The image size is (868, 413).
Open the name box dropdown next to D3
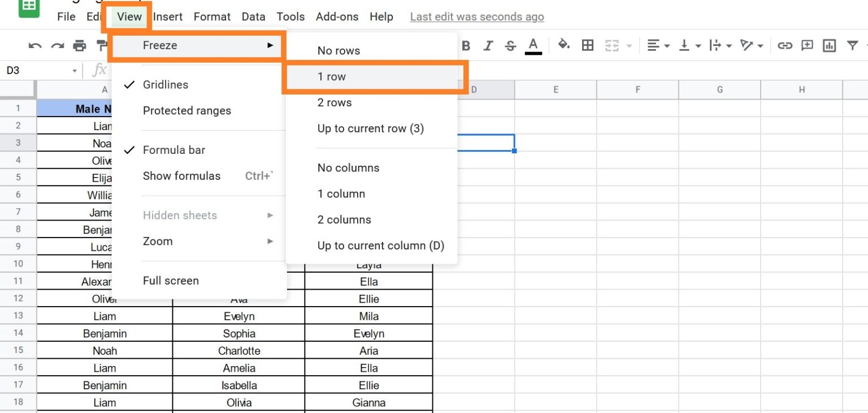coord(73,70)
